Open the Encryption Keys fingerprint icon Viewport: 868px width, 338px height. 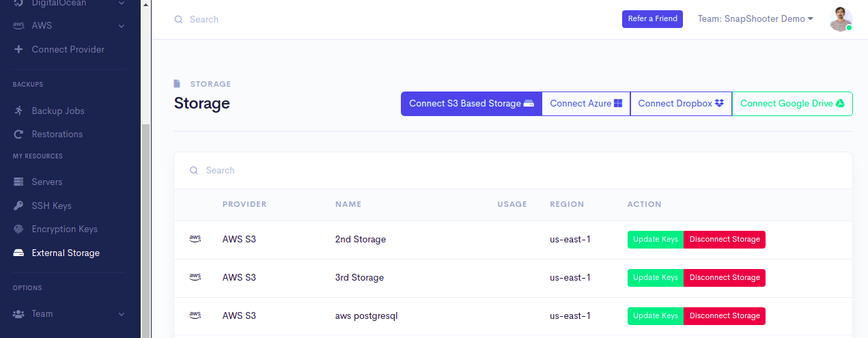(x=18, y=229)
